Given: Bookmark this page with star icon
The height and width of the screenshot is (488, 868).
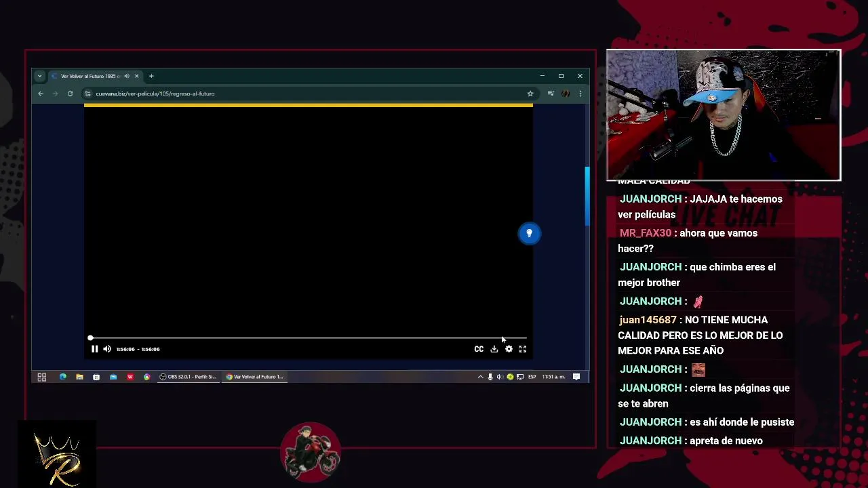Looking at the screenshot, I should (x=530, y=94).
